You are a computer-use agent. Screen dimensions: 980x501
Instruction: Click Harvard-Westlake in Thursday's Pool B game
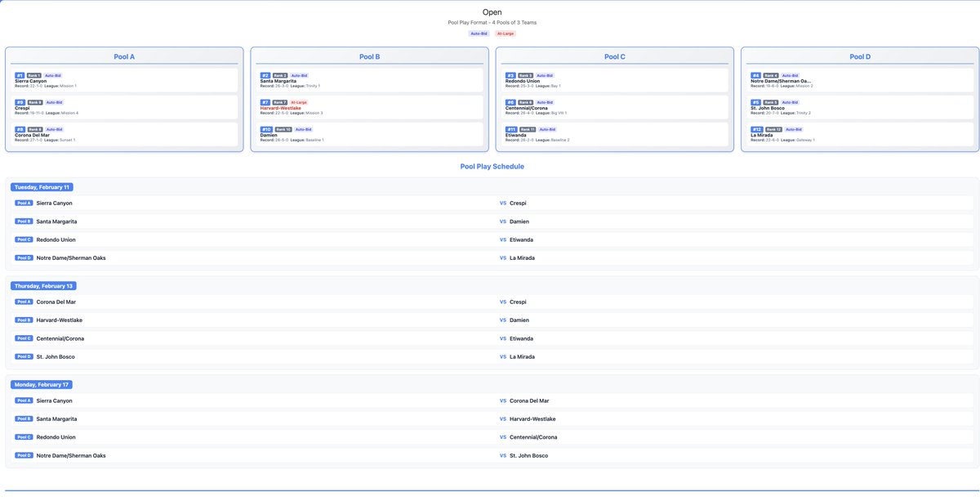tap(60, 320)
